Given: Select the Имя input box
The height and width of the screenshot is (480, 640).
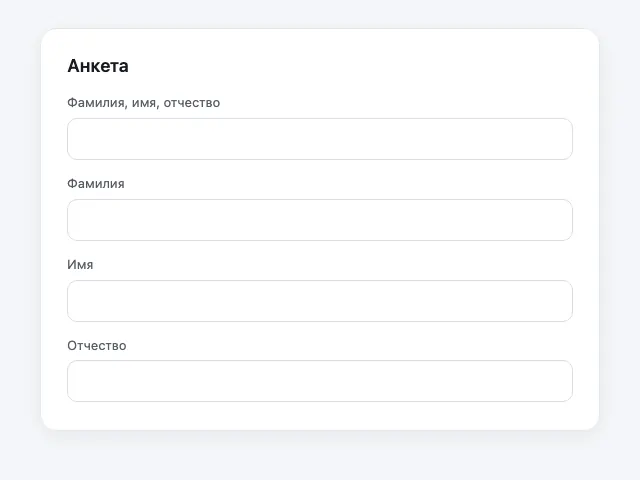Looking at the screenshot, I should (320, 301).
